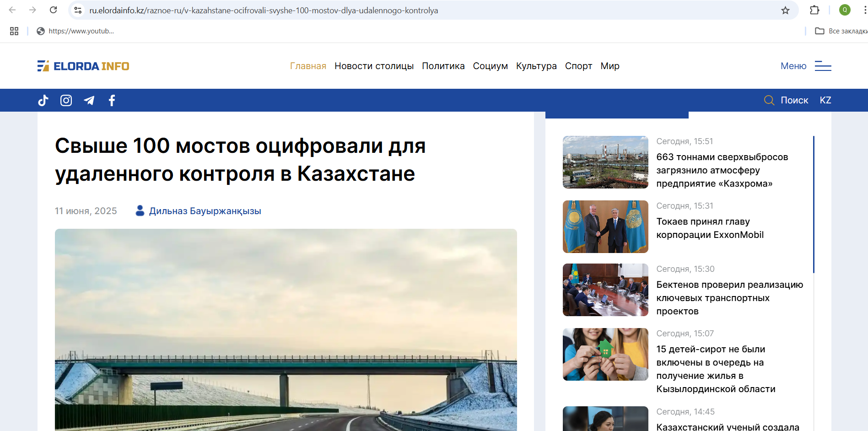868x431 pixels.
Task: Go forward in browser history
Action: [x=32, y=10]
